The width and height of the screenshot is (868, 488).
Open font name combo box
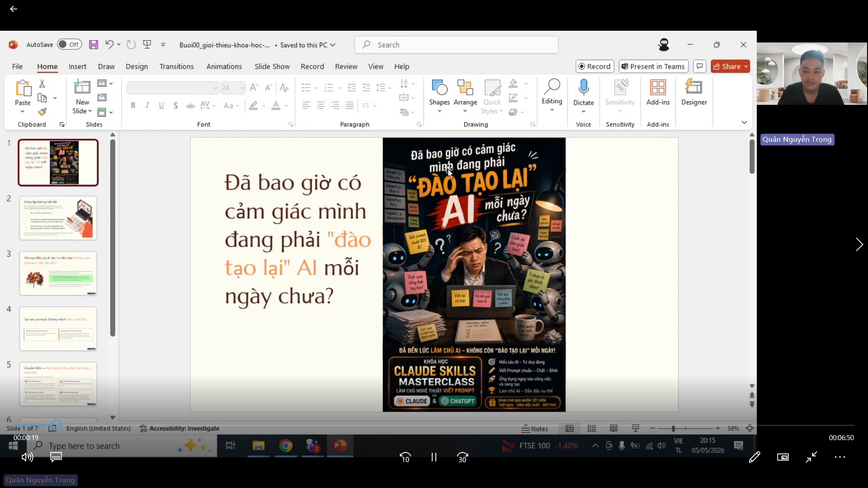coord(173,88)
